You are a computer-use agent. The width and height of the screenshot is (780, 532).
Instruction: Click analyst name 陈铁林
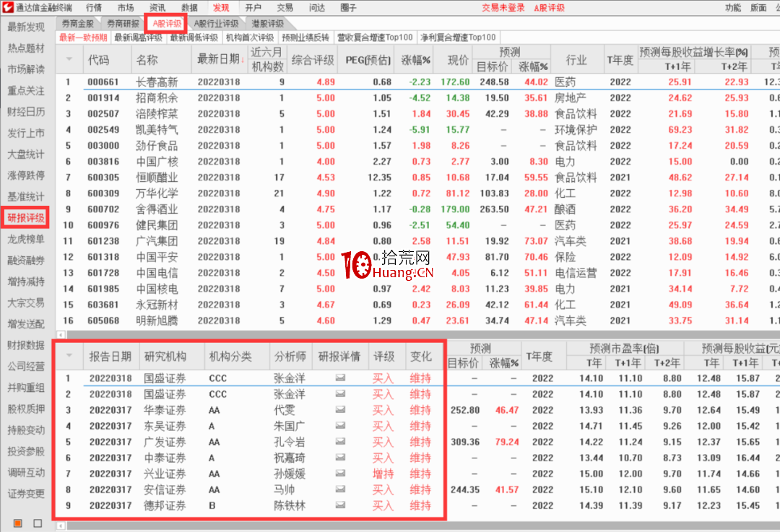(290, 505)
